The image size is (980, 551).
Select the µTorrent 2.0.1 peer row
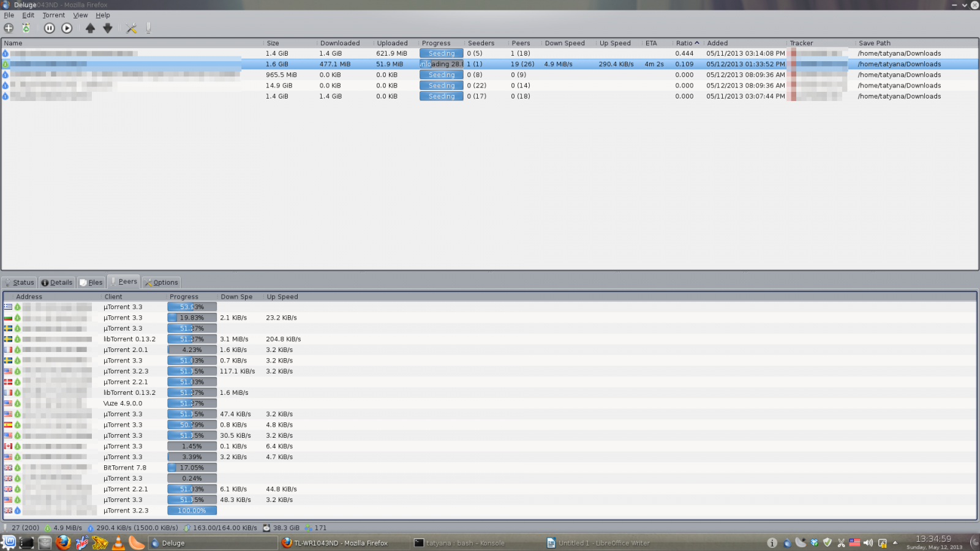[x=489, y=350]
